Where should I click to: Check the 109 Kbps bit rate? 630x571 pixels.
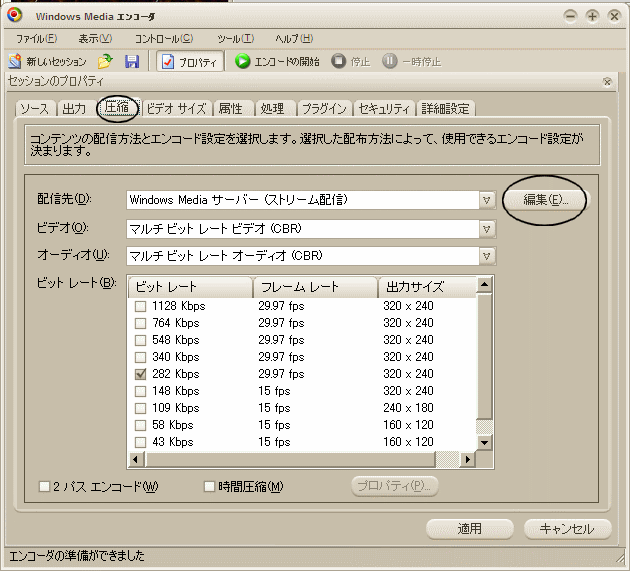[x=141, y=408]
